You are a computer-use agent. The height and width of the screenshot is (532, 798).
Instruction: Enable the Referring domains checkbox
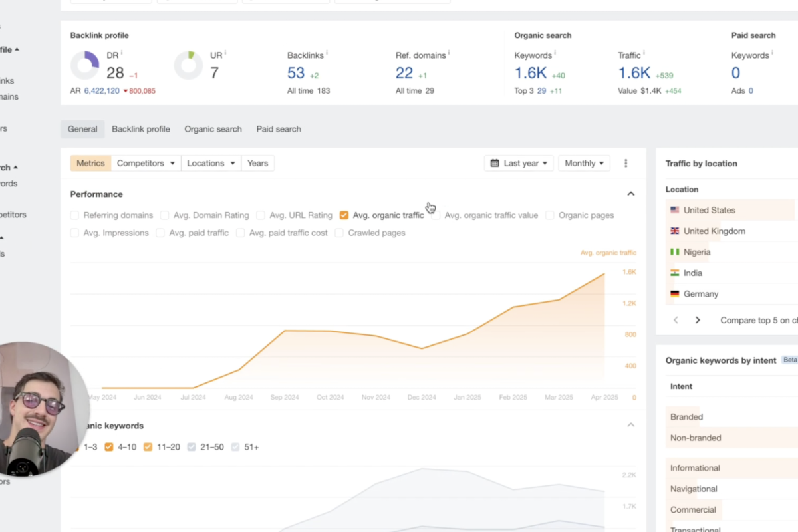pos(75,215)
